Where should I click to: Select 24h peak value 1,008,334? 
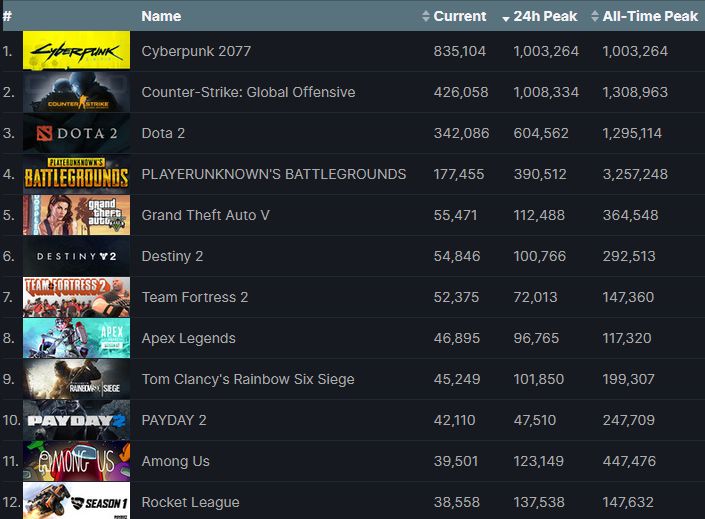[546, 92]
